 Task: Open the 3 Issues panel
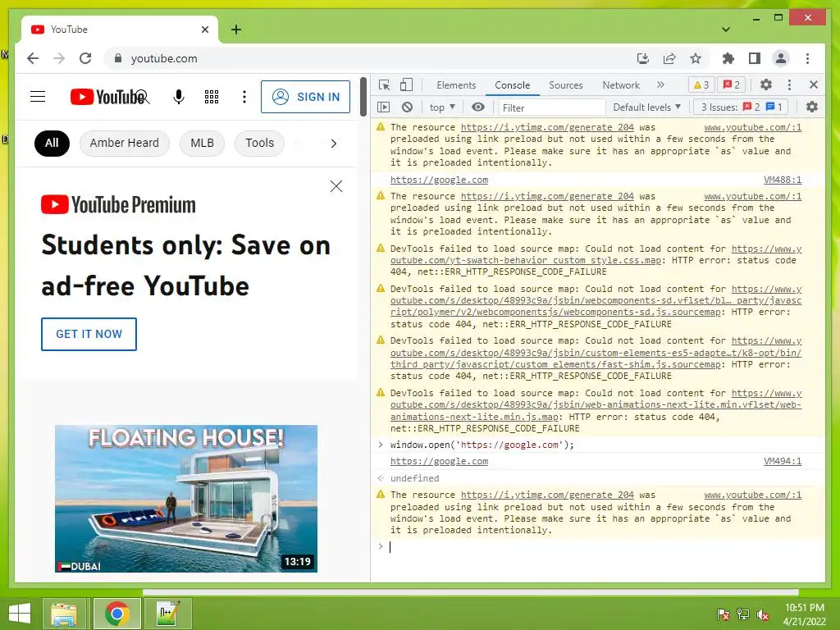(x=742, y=107)
